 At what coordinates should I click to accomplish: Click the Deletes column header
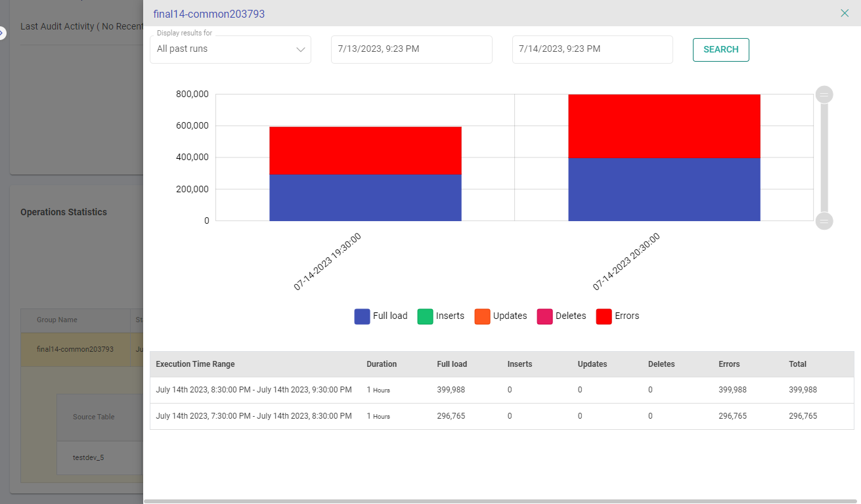tap(661, 364)
